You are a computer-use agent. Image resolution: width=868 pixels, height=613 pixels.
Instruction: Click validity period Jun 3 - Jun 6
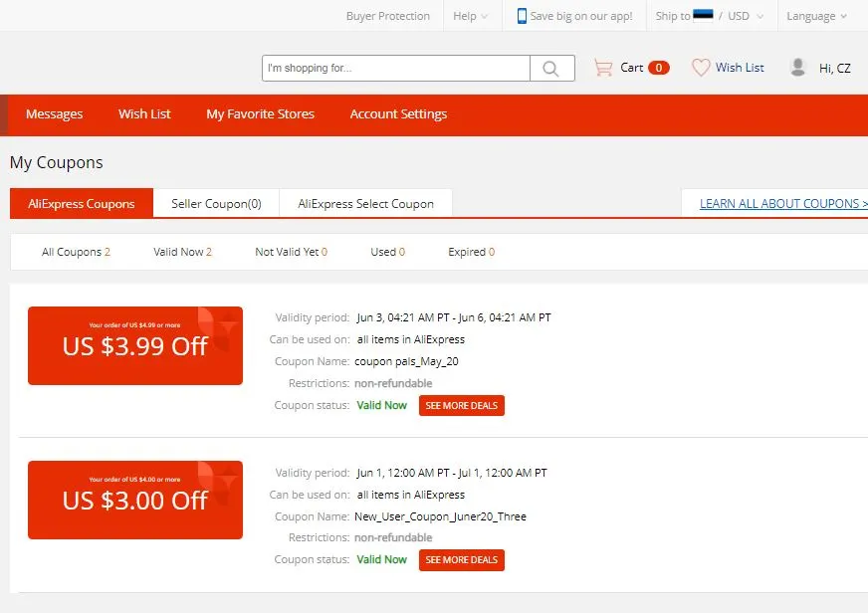[x=454, y=317]
